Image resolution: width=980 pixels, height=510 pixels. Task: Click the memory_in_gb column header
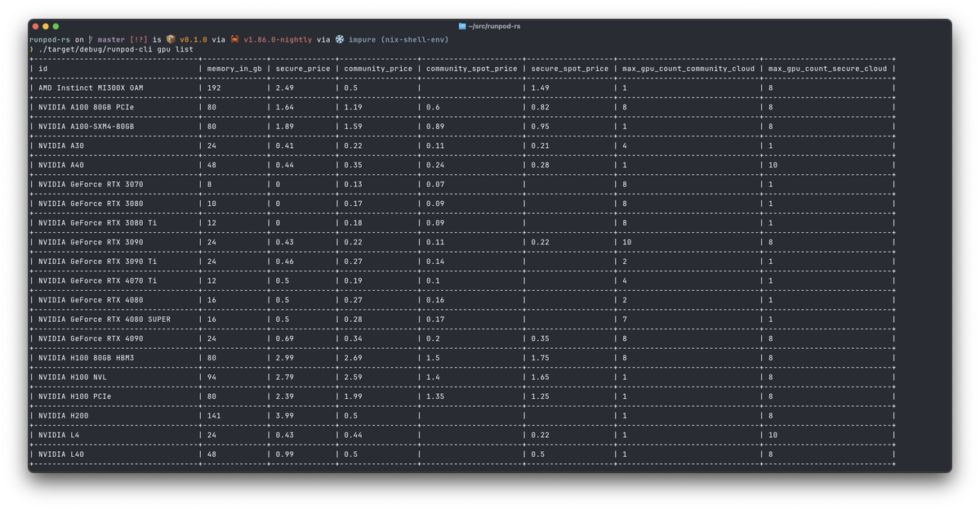click(234, 69)
